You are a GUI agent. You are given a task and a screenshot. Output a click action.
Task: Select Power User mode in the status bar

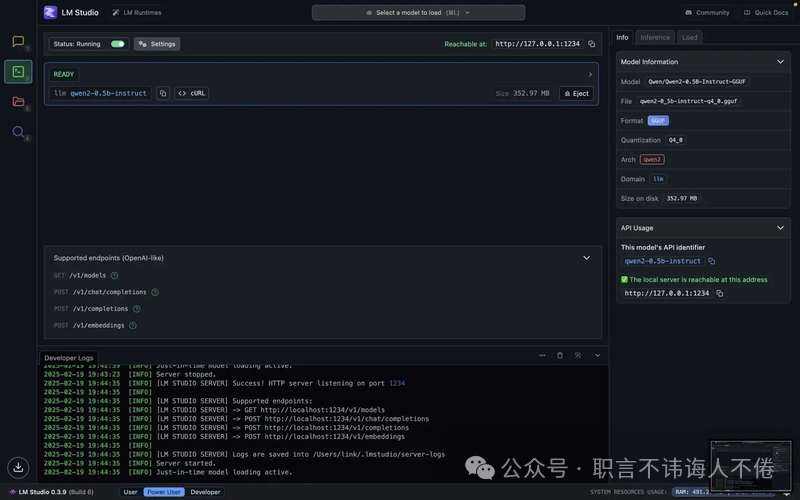(x=164, y=492)
